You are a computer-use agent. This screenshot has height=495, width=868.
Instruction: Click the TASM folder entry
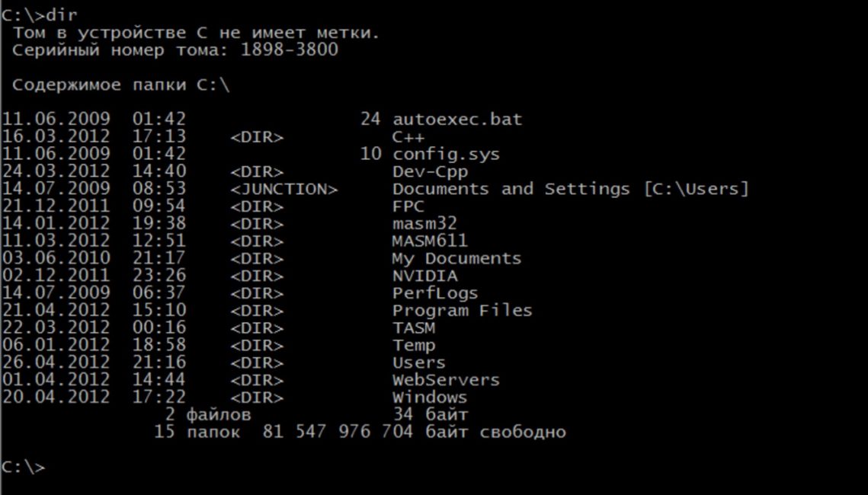(414, 327)
